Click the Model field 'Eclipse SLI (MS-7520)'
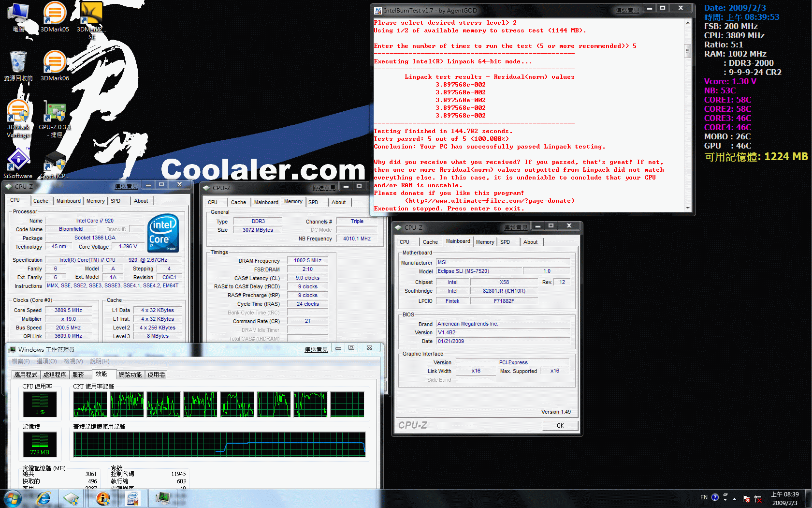The width and height of the screenshot is (812, 508). pos(478,271)
